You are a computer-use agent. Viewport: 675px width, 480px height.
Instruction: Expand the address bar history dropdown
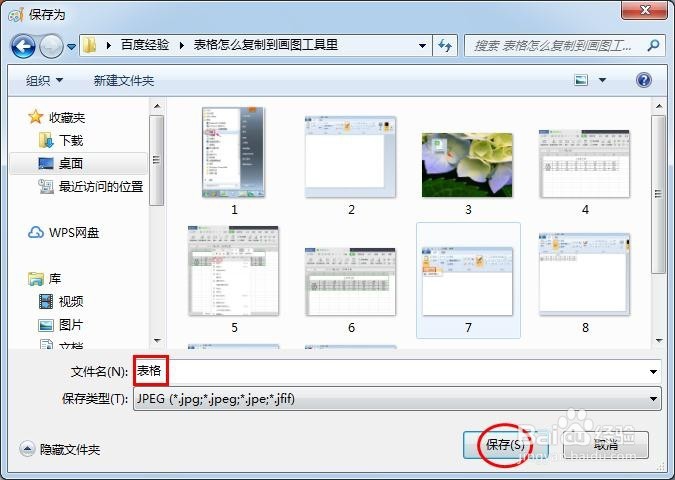(422, 46)
